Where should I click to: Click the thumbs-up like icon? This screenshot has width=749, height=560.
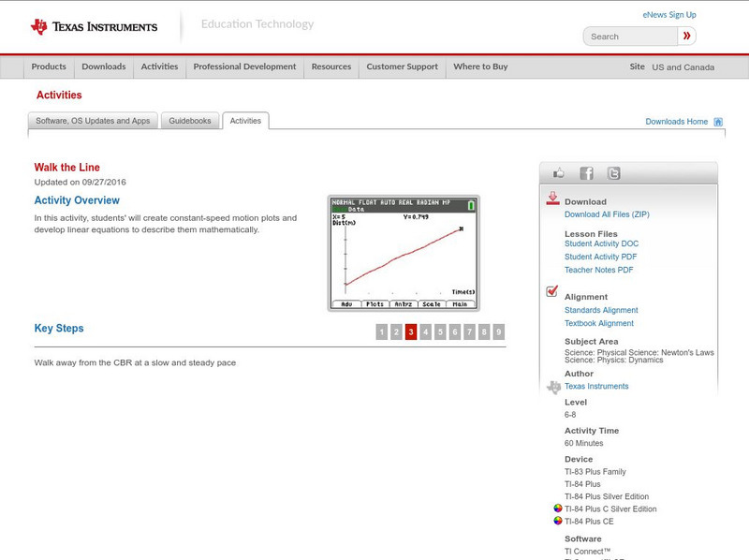(x=558, y=173)
